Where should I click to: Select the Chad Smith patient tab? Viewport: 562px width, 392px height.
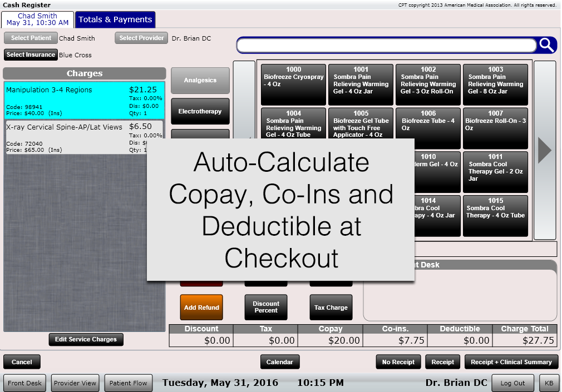tap(37, 19)
